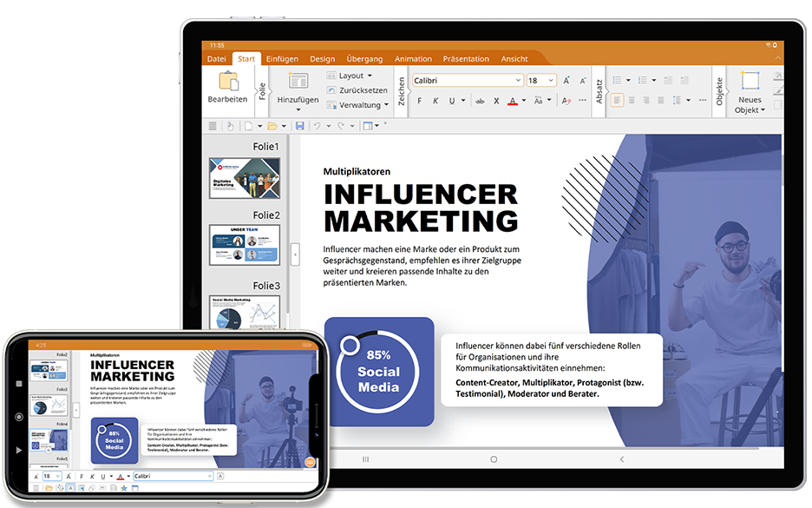Tap the orange floating button on the phone
The image size is (812, 508).
click(x=310, y=462)
